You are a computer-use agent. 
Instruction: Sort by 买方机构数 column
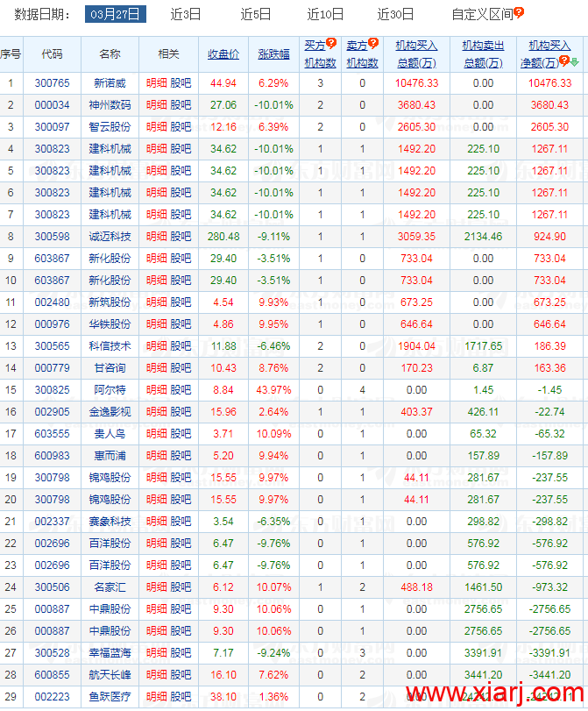pos(320,54)
